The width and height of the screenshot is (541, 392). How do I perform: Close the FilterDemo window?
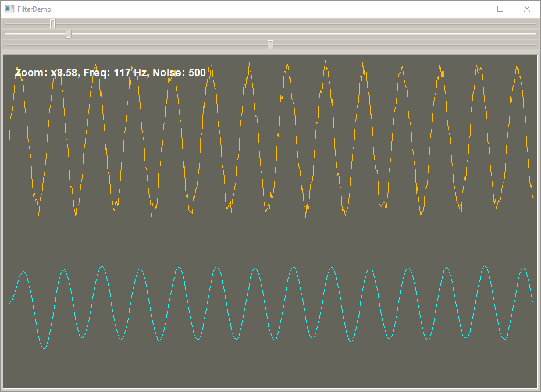[x=527, y=9]
